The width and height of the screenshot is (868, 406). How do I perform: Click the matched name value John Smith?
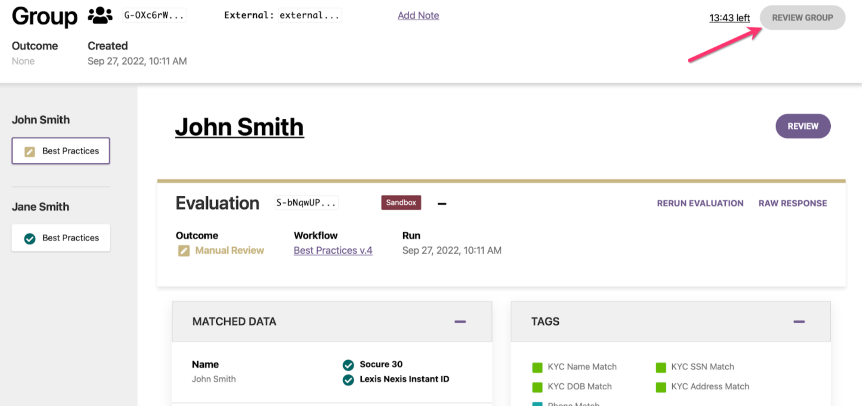point(214,379)
